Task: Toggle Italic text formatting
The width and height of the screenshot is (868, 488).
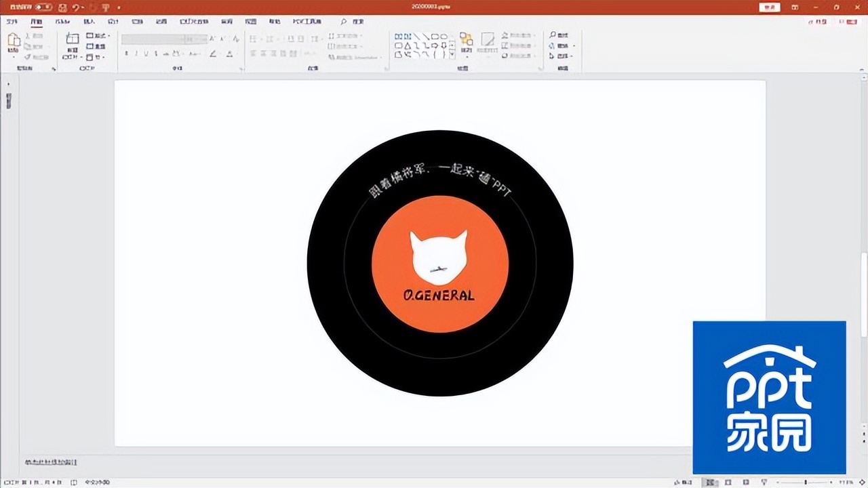Action: pyautogui.click(x=136, y=54)
